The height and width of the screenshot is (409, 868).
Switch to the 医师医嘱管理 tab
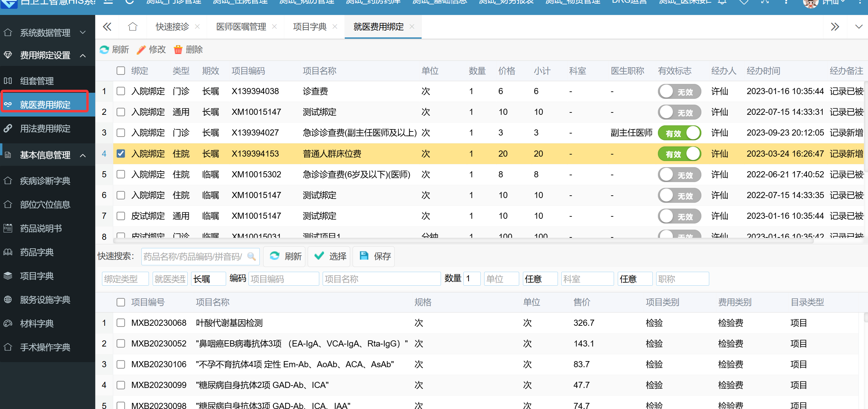tap(241, 26)
